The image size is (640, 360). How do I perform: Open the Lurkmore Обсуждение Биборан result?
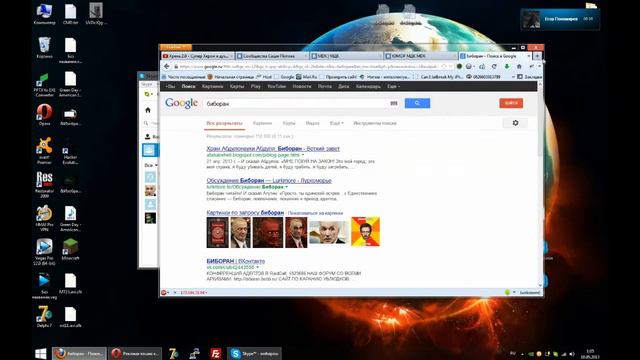pos(269,180)
